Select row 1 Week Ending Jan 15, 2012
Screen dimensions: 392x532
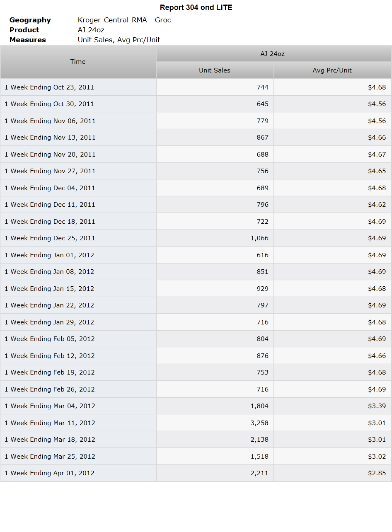click(x=196, y=289)
